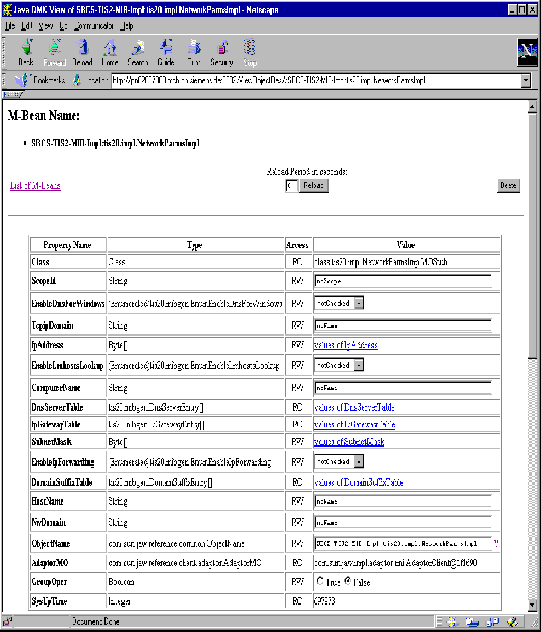Open the Help menu

coord(127,26)
